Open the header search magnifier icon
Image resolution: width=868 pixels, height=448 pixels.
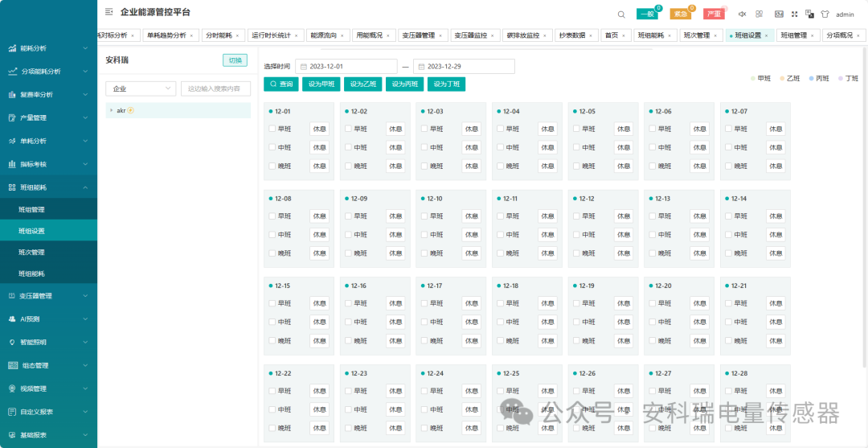tap(621, 14)
